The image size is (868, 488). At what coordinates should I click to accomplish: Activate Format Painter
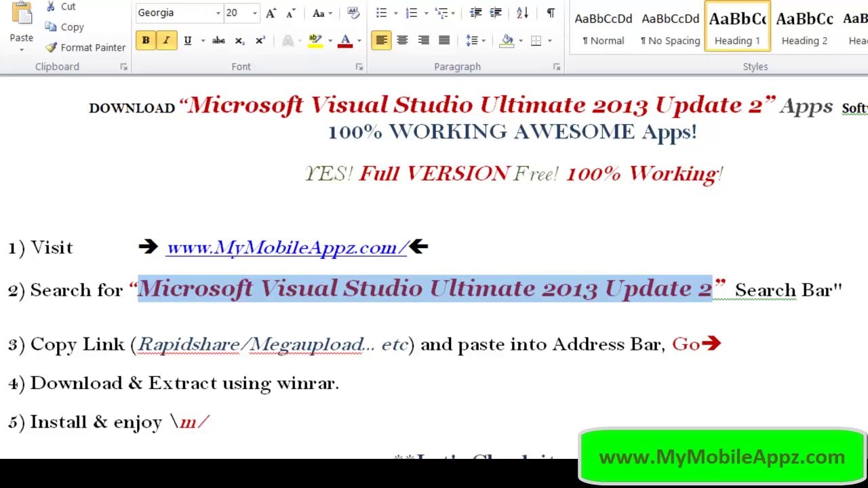85,47
